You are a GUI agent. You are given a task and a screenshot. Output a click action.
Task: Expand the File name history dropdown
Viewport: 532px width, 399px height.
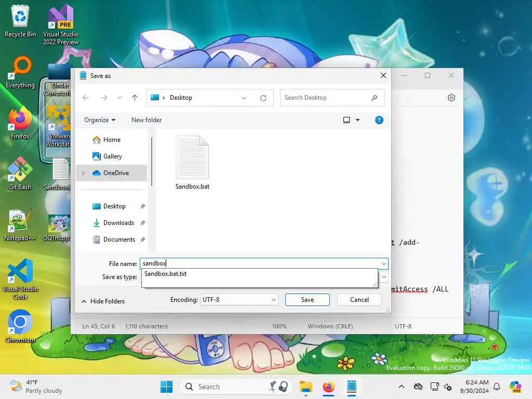pos(384,263)
